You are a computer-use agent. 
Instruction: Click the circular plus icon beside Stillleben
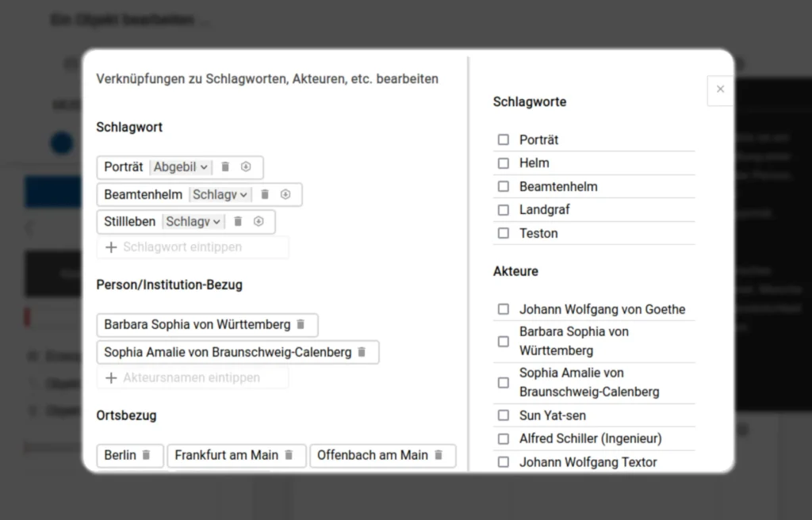259,222
